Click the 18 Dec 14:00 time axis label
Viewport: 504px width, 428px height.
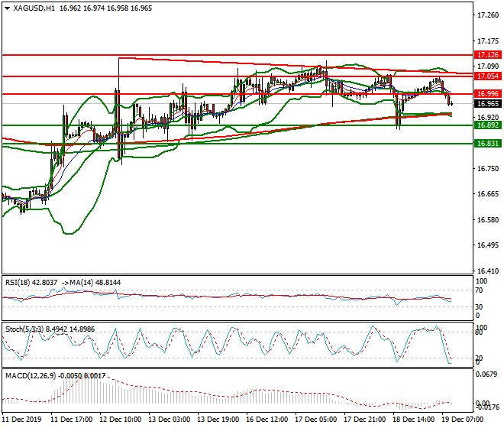pyautogui.click(x=413, y=420)
